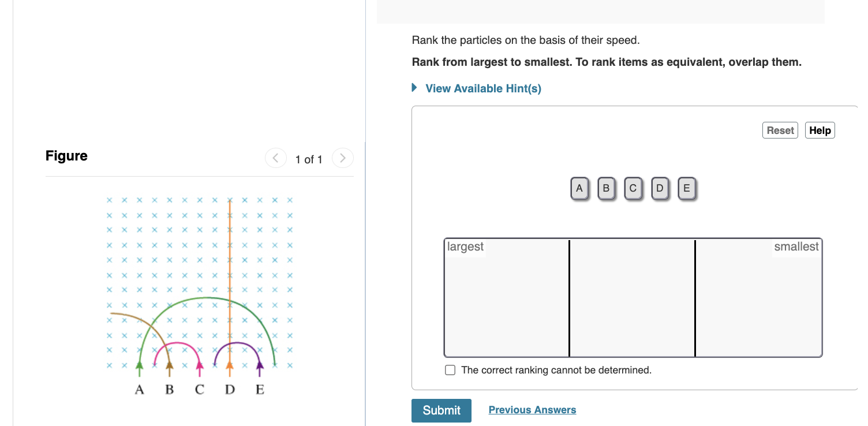Select the particle chip labeled D

click(x=660, y=188)
